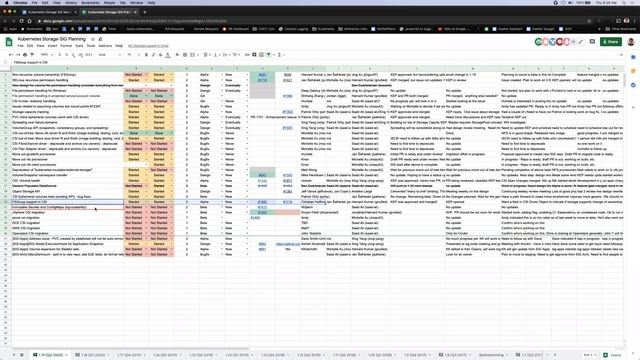Open macOS Bookmarks menu in menu bar
The height and width of the screenshot is (360, 640).
[90, 2]
